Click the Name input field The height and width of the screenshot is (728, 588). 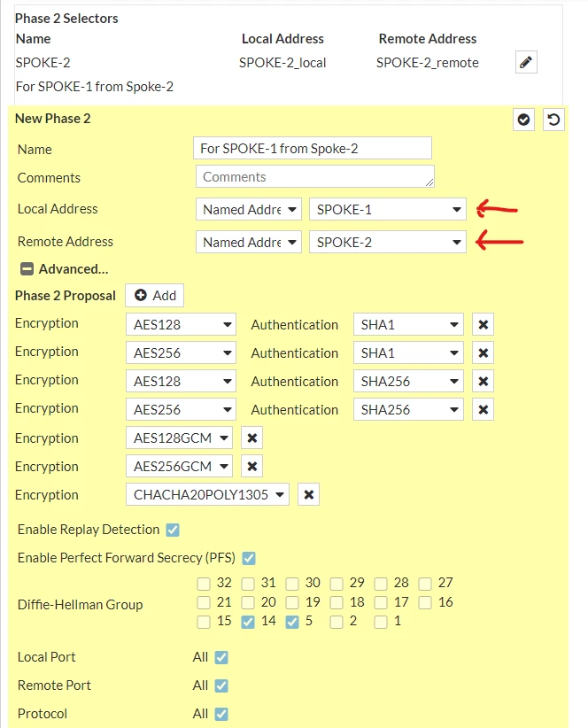click(313, 148)
